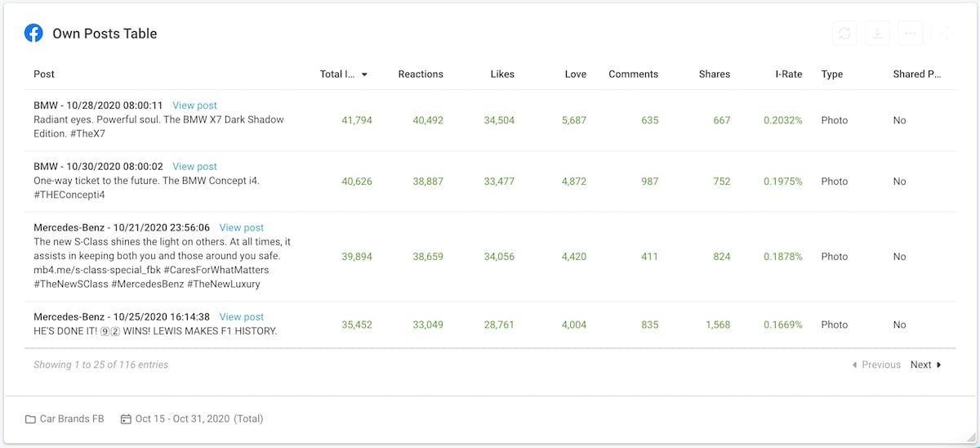Image resolution: width=980 pixels, height=448 pixels.
Task: Click I-Rate value 0.1975%
Action: pos(783,181)
